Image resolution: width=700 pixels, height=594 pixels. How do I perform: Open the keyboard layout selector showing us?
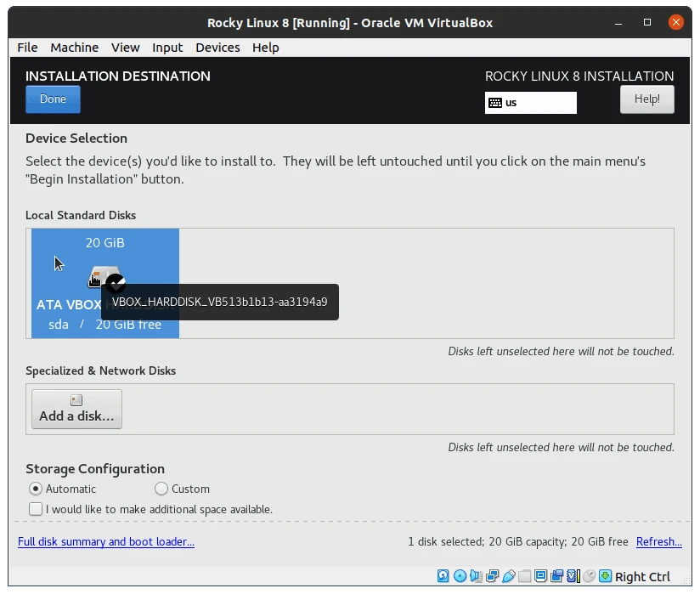(x=530, y=103)
